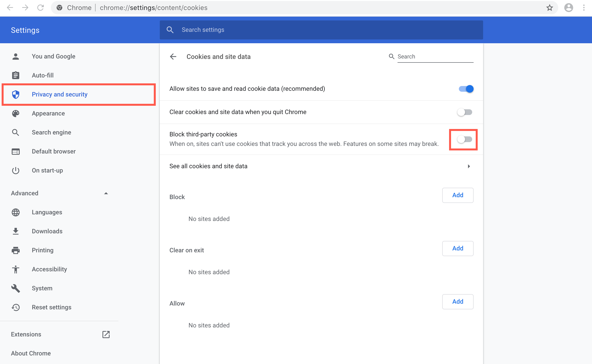Click Add beside Clear on exit

tap(457, 249)
